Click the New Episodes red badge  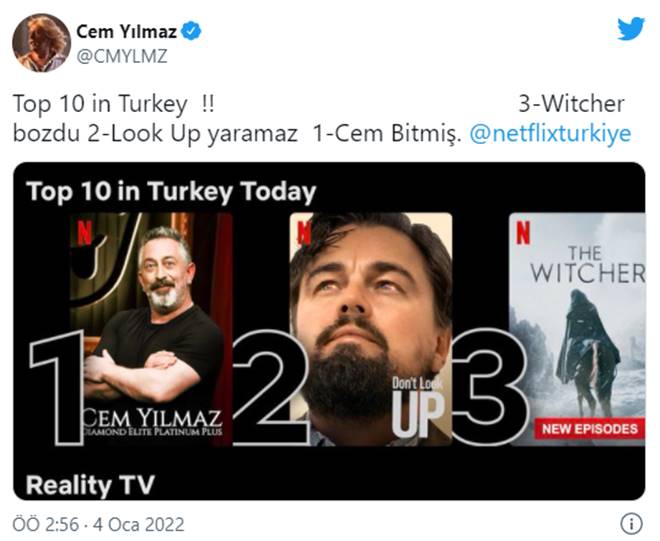tap(590, 429)
